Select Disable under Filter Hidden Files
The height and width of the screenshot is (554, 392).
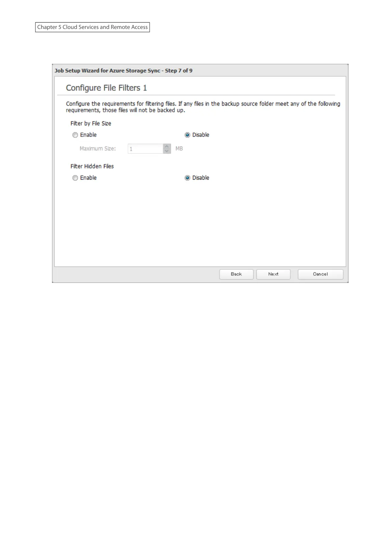click(x=187, y=178)
